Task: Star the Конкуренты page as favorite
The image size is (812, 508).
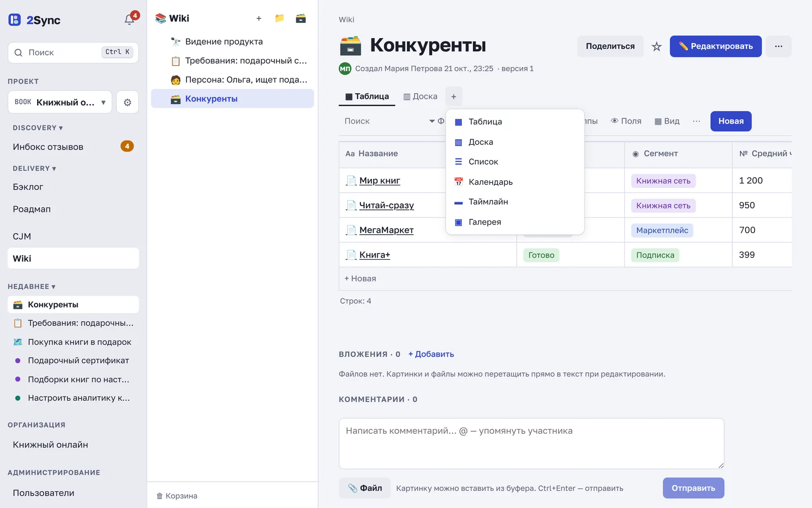Action: (657, 46)
